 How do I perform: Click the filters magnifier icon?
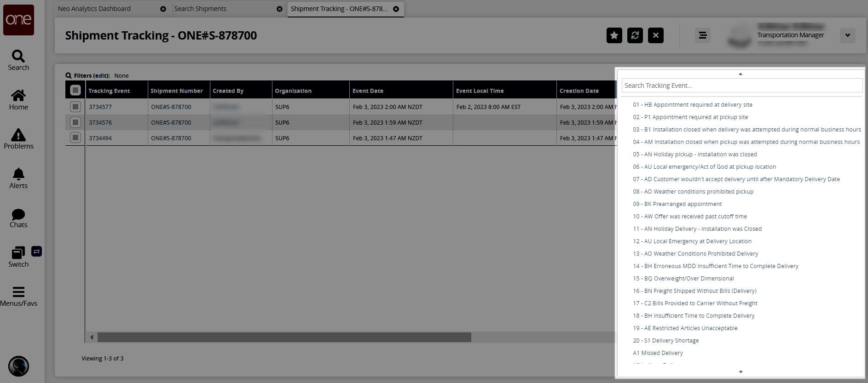click(x=69, y=75)
